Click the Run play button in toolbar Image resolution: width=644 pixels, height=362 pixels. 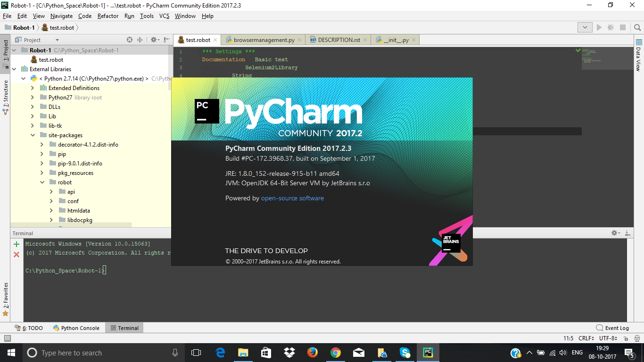point(599,28)
